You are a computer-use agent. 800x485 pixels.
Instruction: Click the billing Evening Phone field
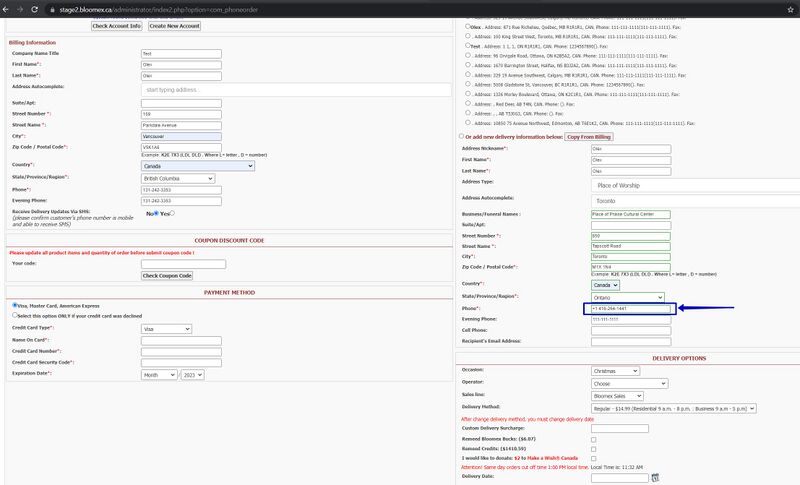coord(181,201)
